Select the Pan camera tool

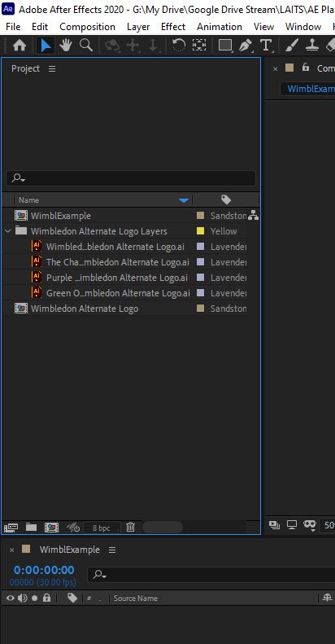[133, 45]
